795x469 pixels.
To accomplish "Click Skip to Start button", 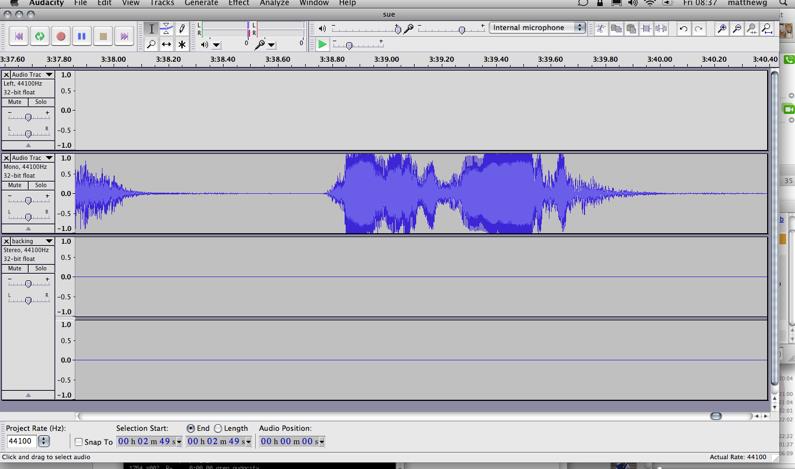I will coord(18,36).
